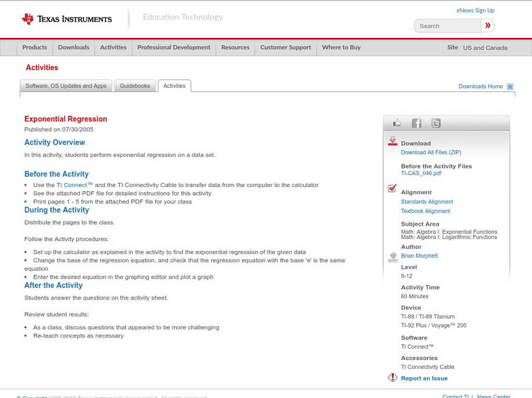Click the '9-12' level value
The height and width of the screenshot is (398, 532).
tap(406, 276)
